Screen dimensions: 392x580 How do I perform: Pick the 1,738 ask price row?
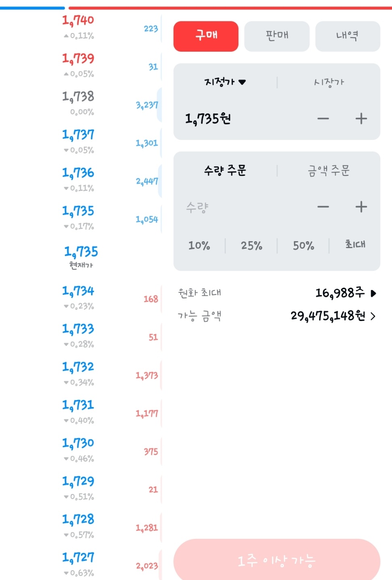pyautogui.click(x=111, y=104)
